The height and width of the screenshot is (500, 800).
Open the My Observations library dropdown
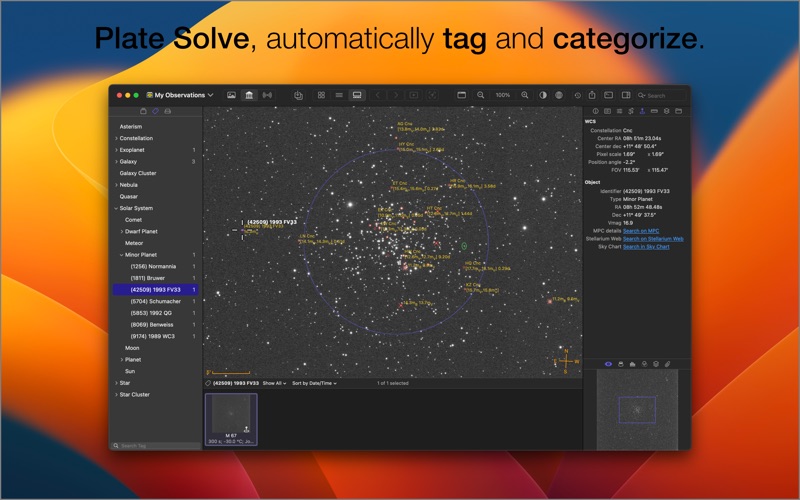[x=180, y=95]
